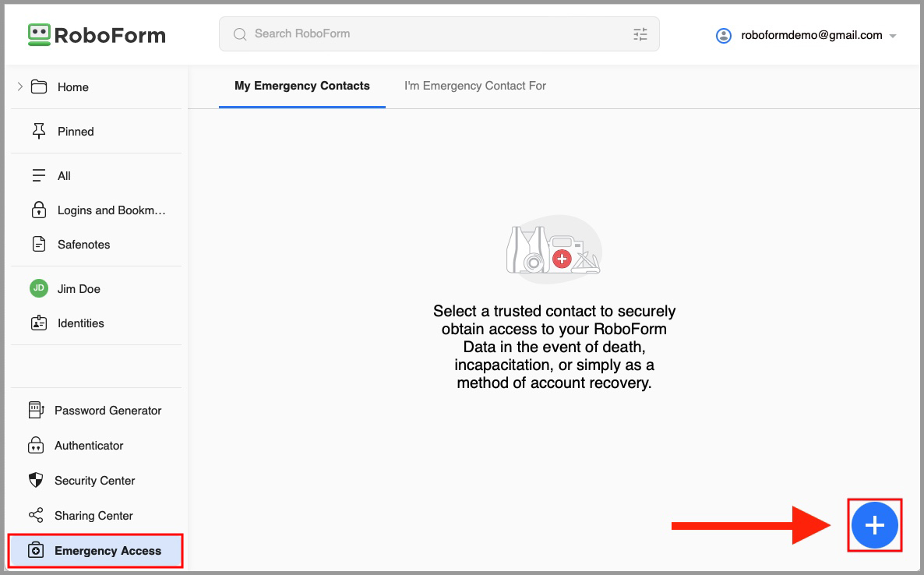Screen dimensions: 924x575
Task: Open Sharing Center
Action: point(93,516)
